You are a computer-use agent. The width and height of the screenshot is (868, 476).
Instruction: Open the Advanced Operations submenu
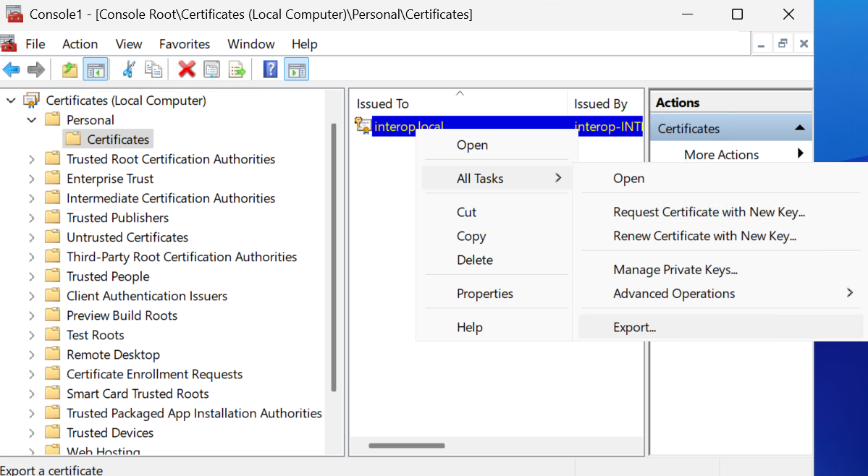coord(720,294)
